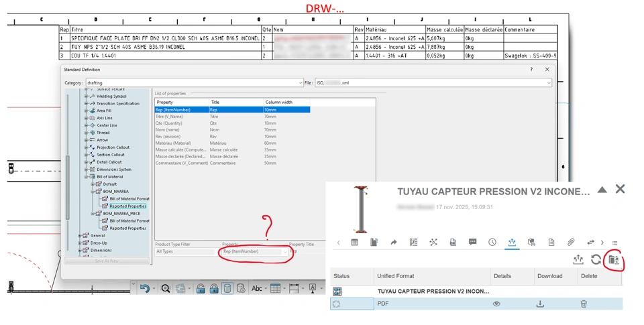
Task: Select the datum annotation 'A' tool icon
Action: click(313, 288)
